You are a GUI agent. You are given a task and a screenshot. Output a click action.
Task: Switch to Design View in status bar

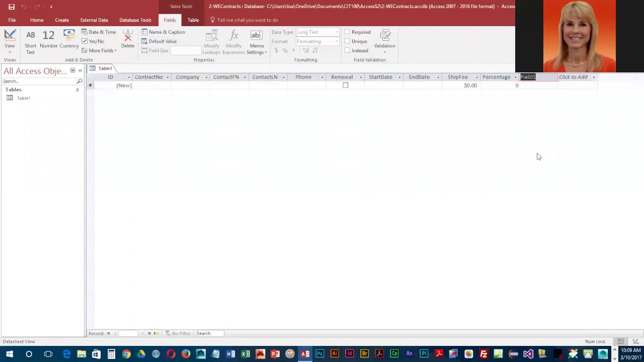pos(636,341)
